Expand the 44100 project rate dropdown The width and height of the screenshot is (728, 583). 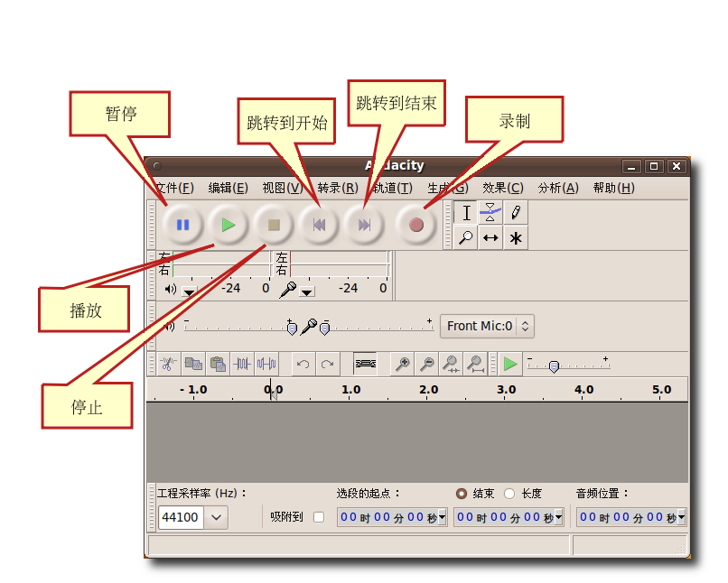click(x=216, y=517)
